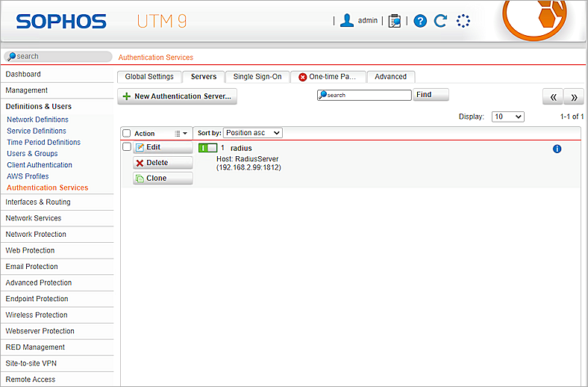
Task: Click the reload refresh icon
Action: pos(440,21)
